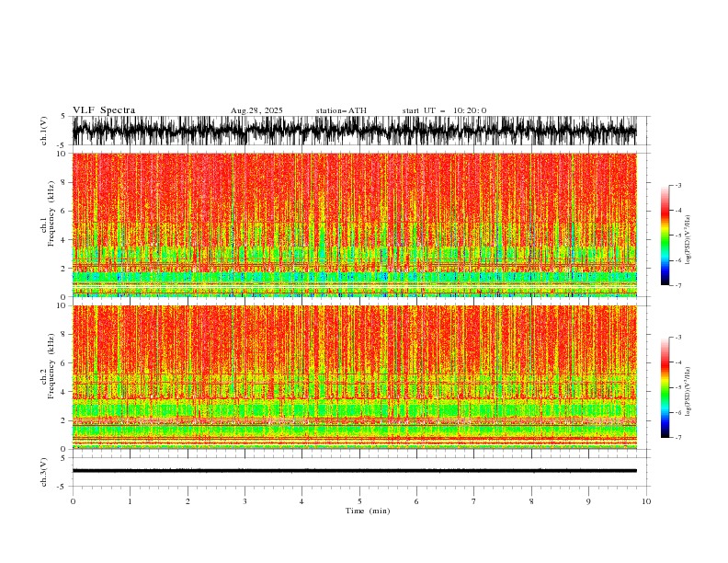
Task: Click inside the ch.2 spectrogram plot
Action: click(x=355, y=377)
